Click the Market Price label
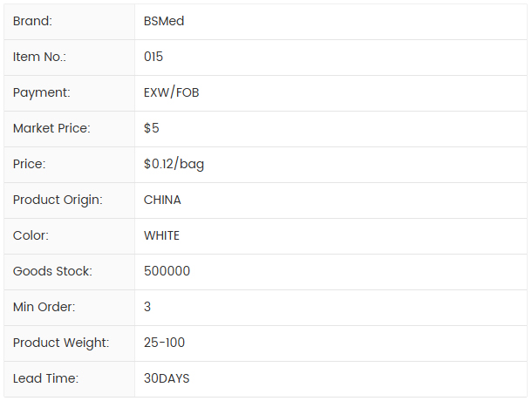 (x=51, y=128)
